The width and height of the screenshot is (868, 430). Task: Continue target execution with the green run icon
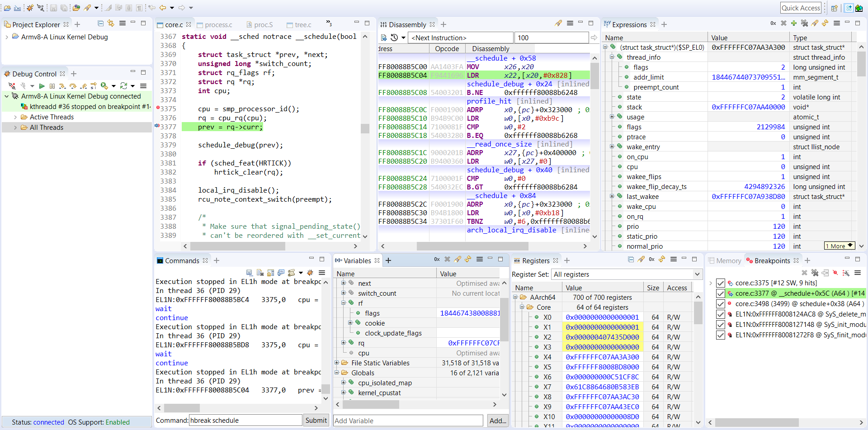click(x=42, y=86)
